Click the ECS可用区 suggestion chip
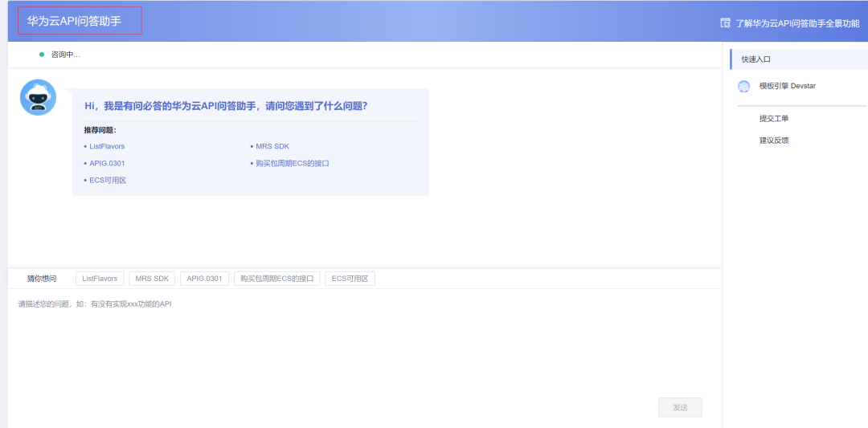Image resolution: width=868 pixels, height=428 pixels. point(350,279)
